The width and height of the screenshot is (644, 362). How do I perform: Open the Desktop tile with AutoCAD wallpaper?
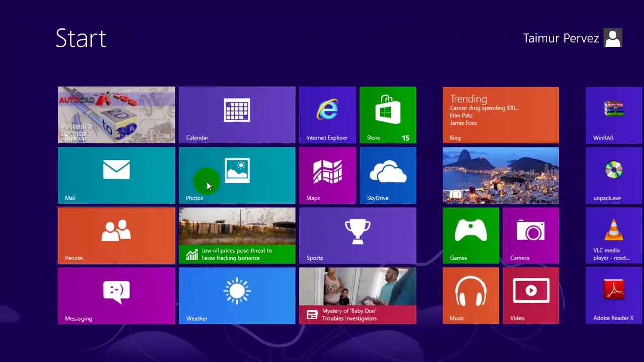click(x=116, y=115)
